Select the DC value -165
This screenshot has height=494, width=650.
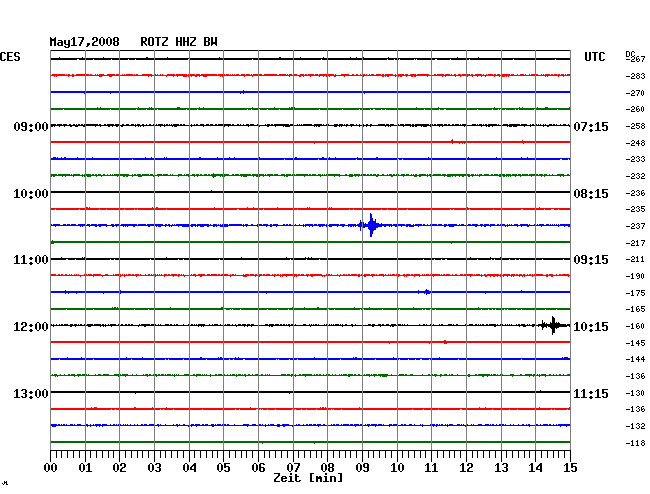[635, 309]
